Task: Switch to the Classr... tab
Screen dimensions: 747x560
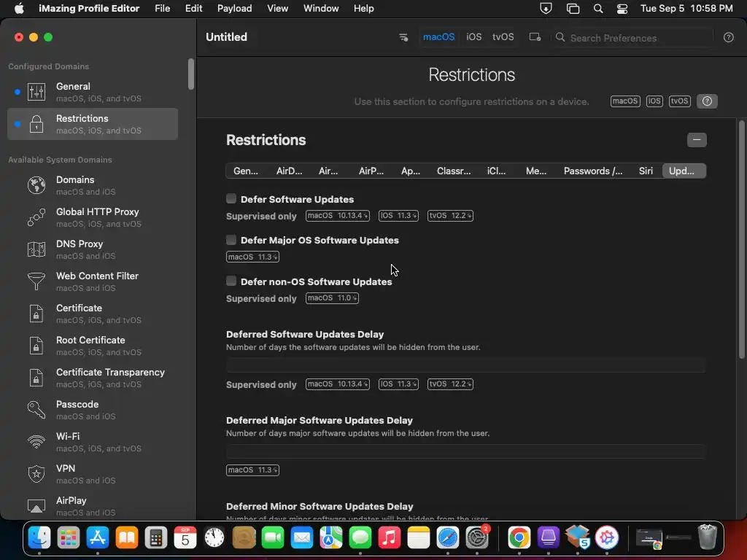Action: click(x=454, y=171)
